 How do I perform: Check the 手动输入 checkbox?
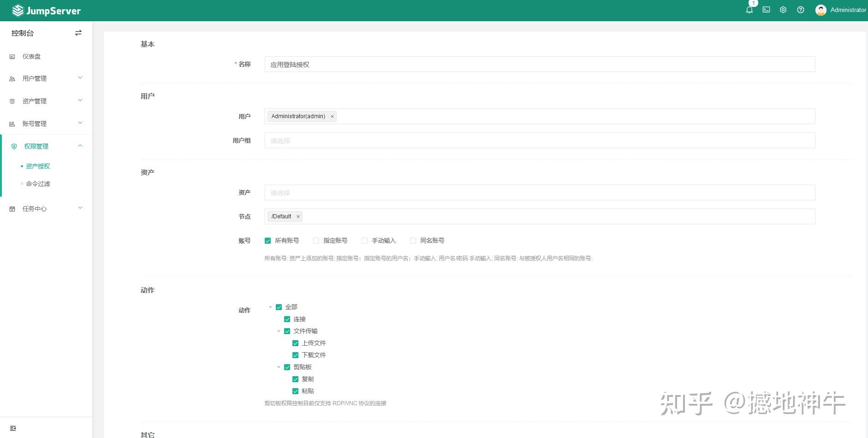tap(364, 240)
